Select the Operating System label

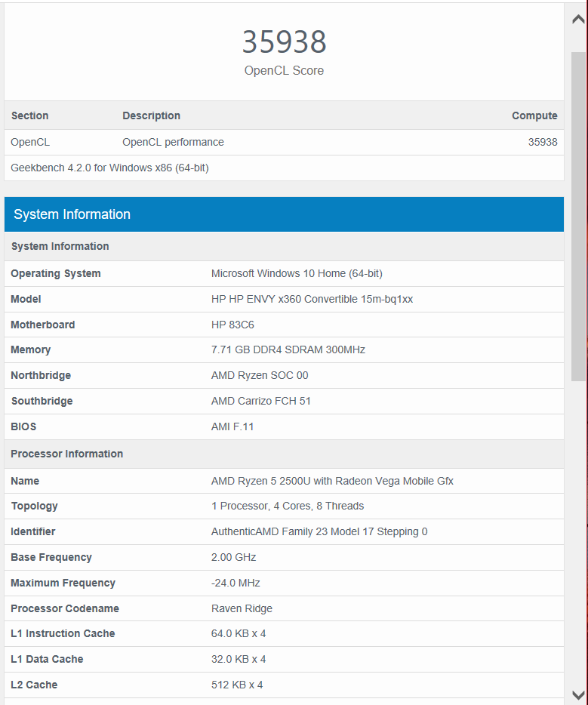pos(56,273)
